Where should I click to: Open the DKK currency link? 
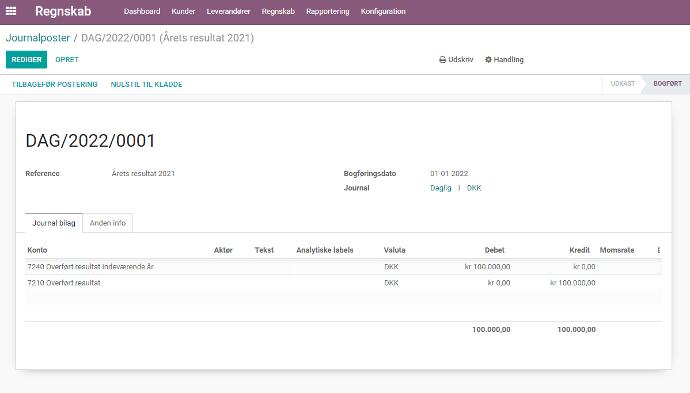pos(474,188)
